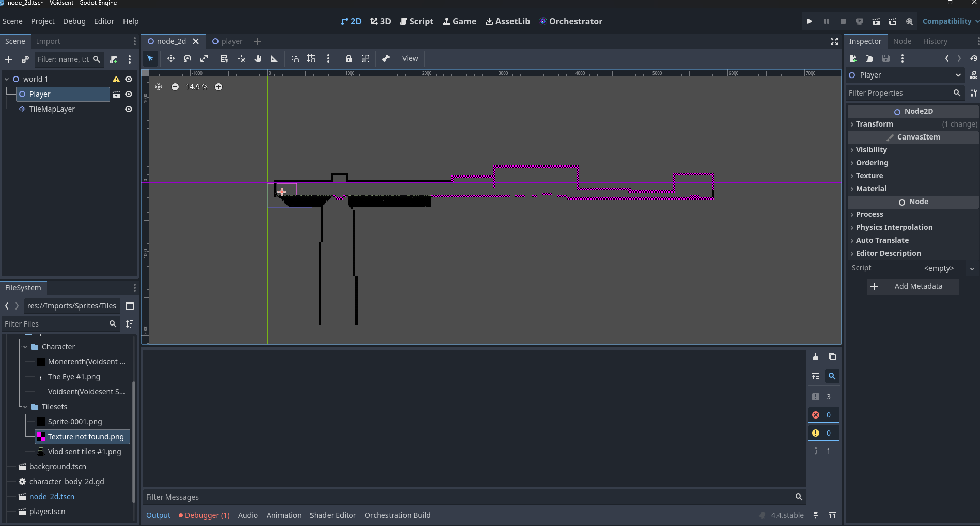The width and height of the screenshot is (980, 526).
Task: Toggle distraction-free mode
Action: [834, 41]
